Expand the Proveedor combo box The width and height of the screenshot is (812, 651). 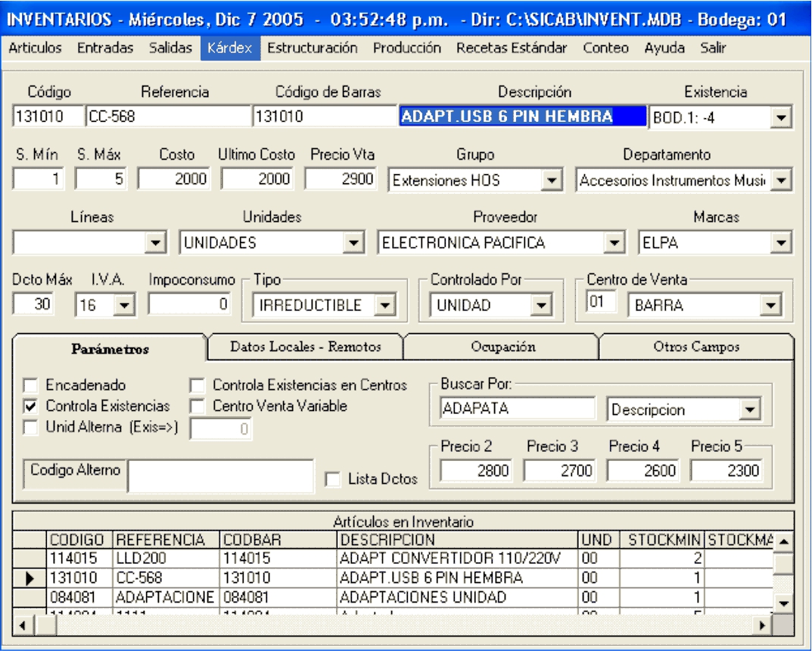[613, 243]
